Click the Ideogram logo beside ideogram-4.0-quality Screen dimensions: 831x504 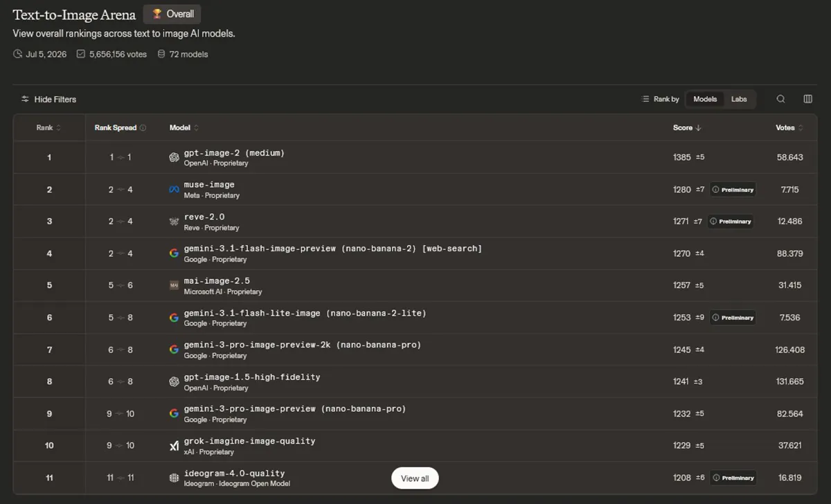pos(174,478)
